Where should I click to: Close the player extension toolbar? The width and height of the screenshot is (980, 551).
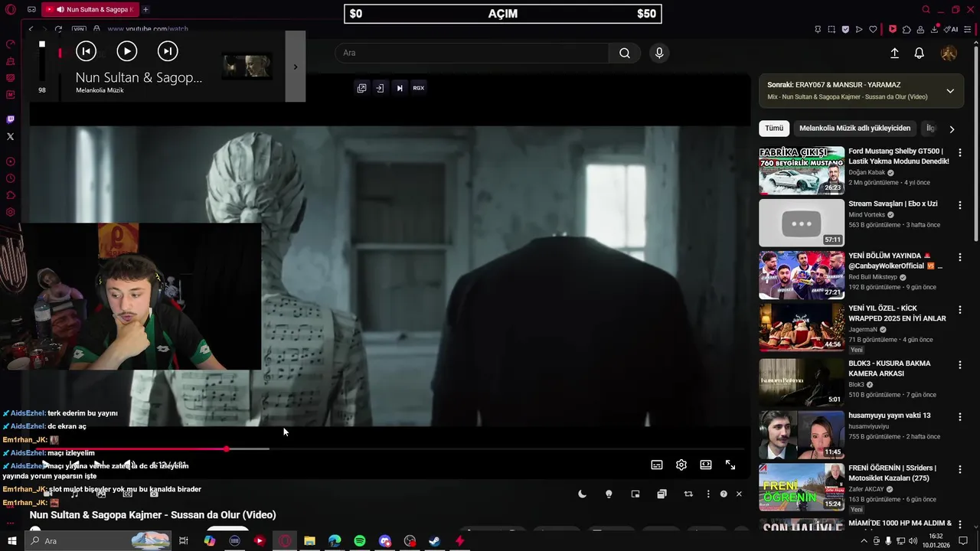click(x=739, y=494)
